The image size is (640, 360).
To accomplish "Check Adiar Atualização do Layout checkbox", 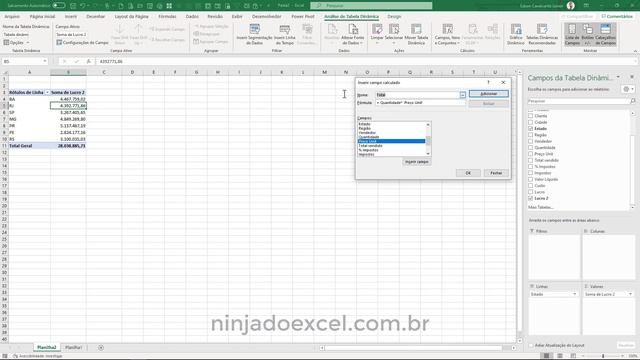I will [531, 345].
